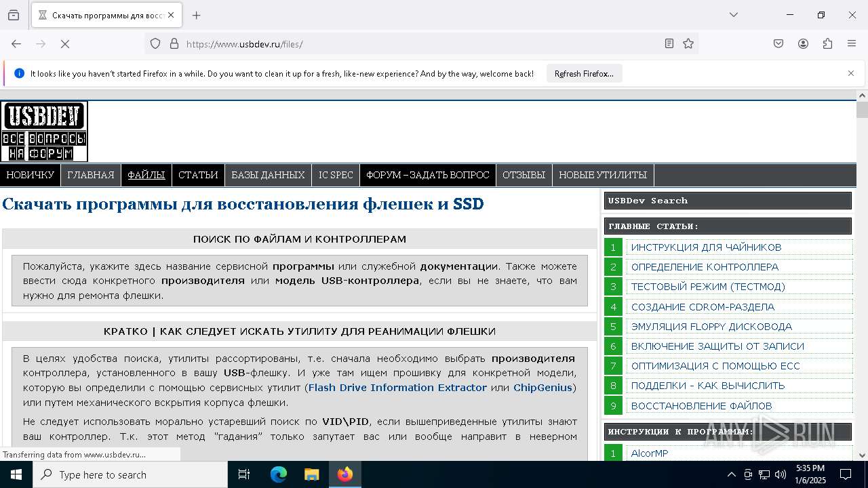Open File Explorer from taskbar
The height and width of the screenshot is (488, 868).
[x=311, y=474]
